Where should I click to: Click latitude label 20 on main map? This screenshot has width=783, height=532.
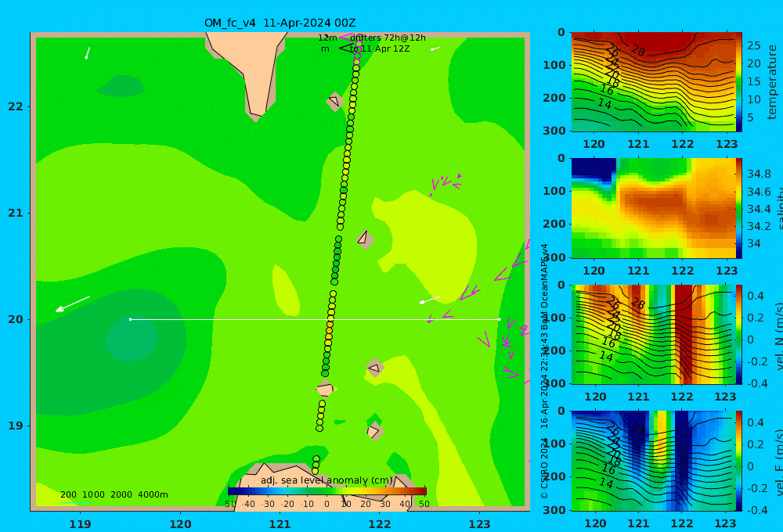pos(16,319)
